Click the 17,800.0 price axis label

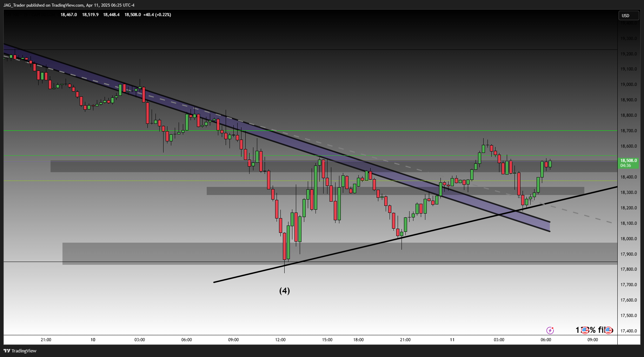pos(629,269)
